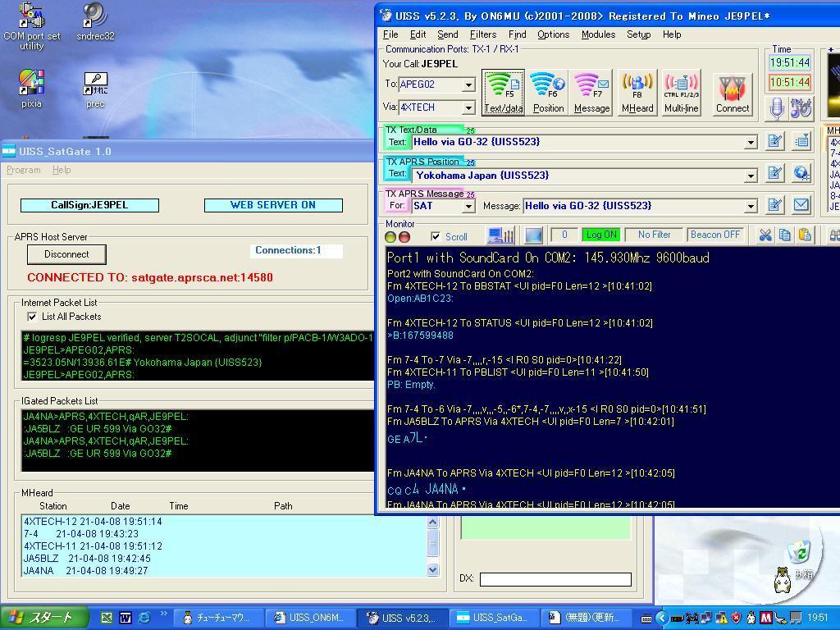Image resolution: width=840 pixels, height=630 pixels.
Task: Click the DX input field
Action: [x=555, y=579]
